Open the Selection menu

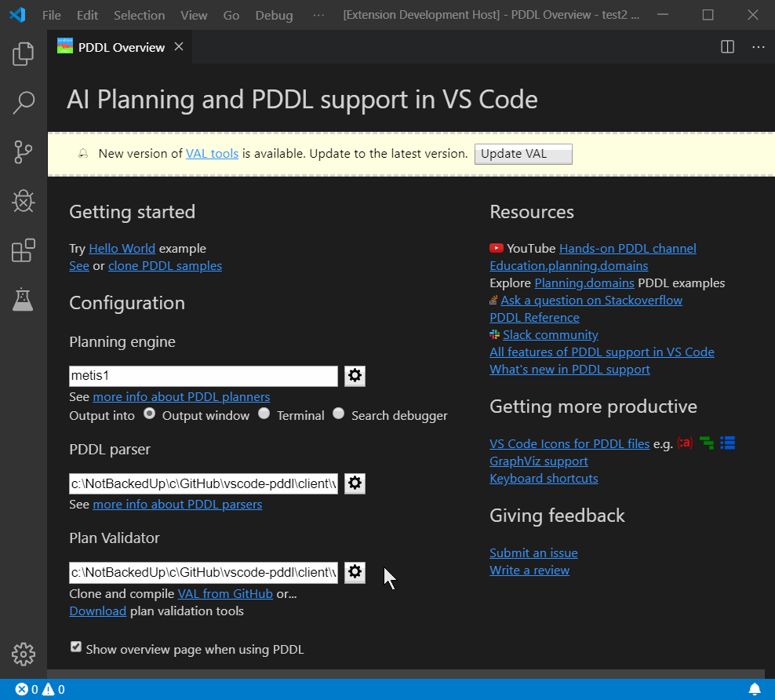140,16
